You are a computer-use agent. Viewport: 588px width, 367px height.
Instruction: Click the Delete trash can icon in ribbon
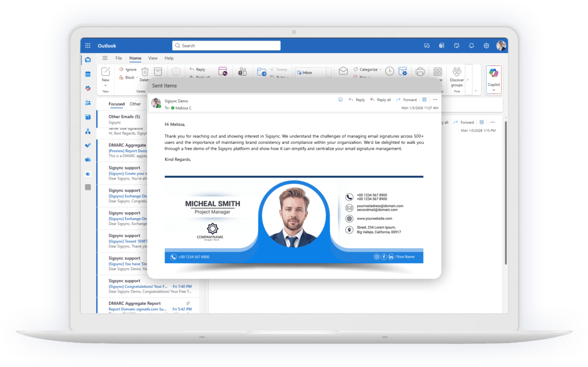(x=145, y=72)
